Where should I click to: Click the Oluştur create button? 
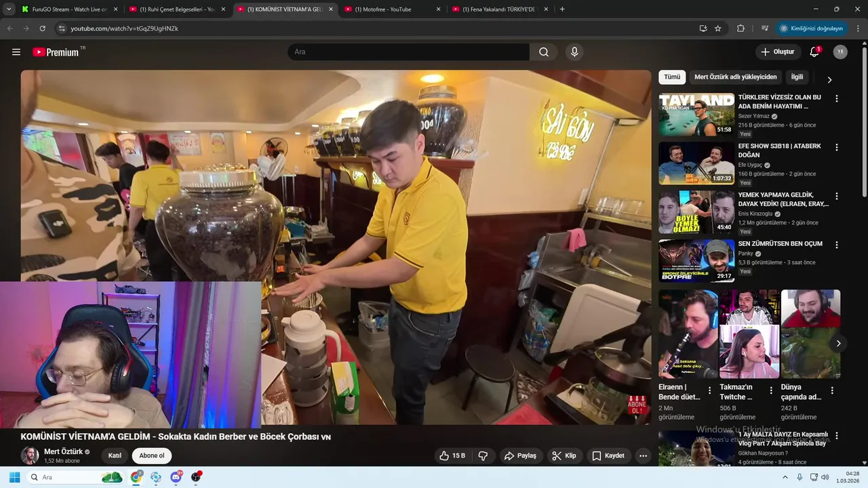point(778,52)
